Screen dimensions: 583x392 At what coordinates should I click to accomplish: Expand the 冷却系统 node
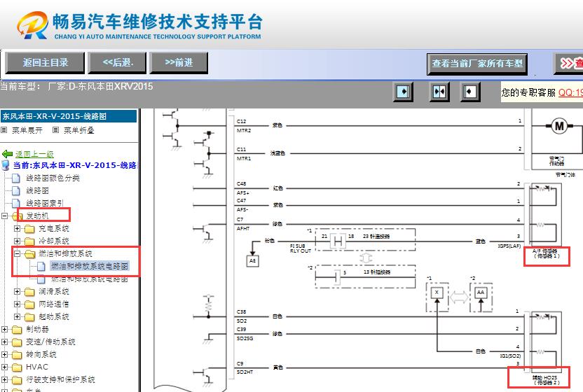coord(17,241)
